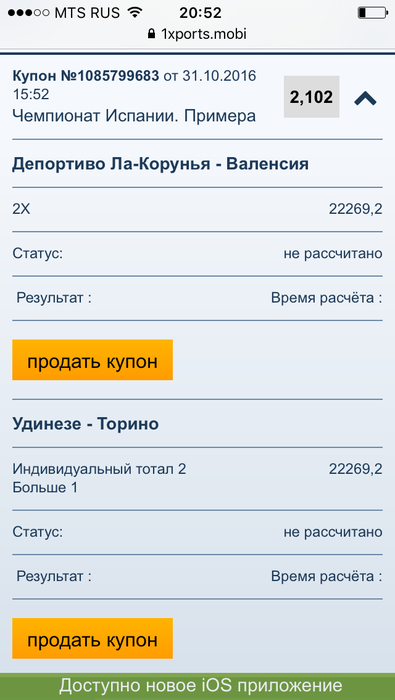This screenshot has height=700, width=395.
Task: Tap Чемпионат Испании. Примера league label
Action: [x=134, y=116]
